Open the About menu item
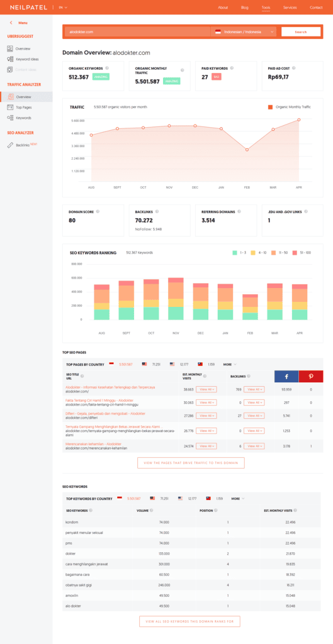Image resolution: width=333 pixels, height=644 pixels. point(223,8)
